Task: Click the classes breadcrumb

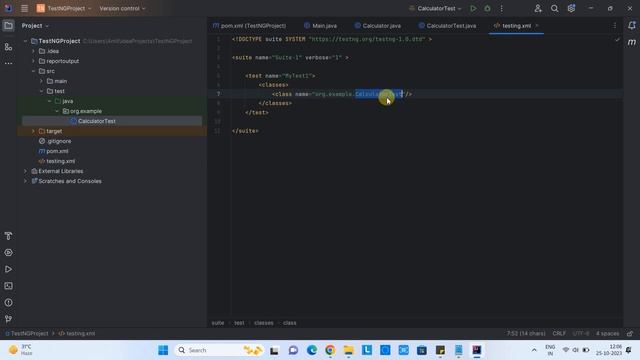Action: click(264, 323)
